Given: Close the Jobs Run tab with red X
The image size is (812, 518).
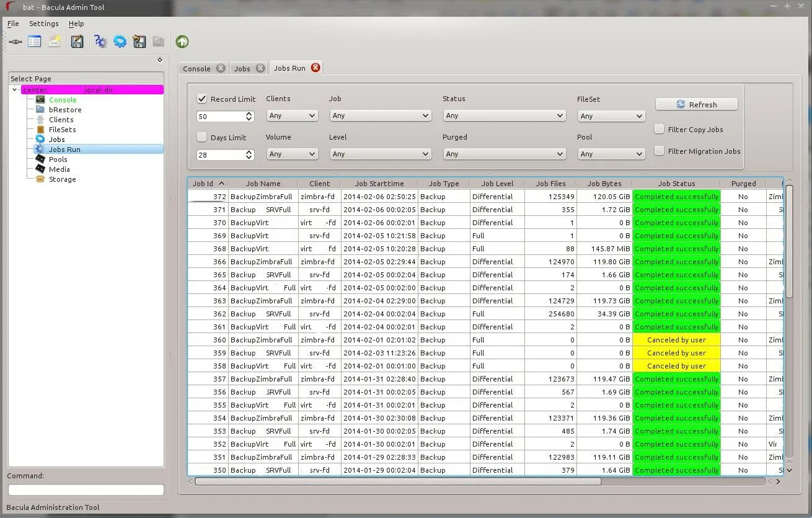Looking at the screenshot, I should click(316, 68).
